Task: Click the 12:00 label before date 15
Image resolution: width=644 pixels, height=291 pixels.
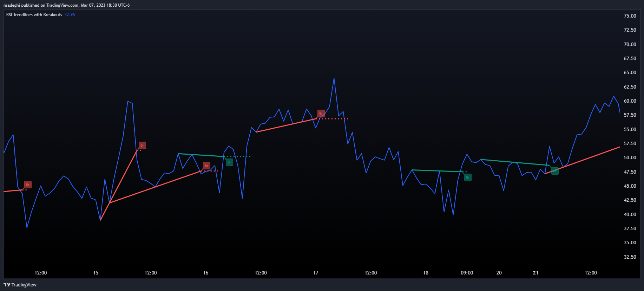Action: [41, 273]
